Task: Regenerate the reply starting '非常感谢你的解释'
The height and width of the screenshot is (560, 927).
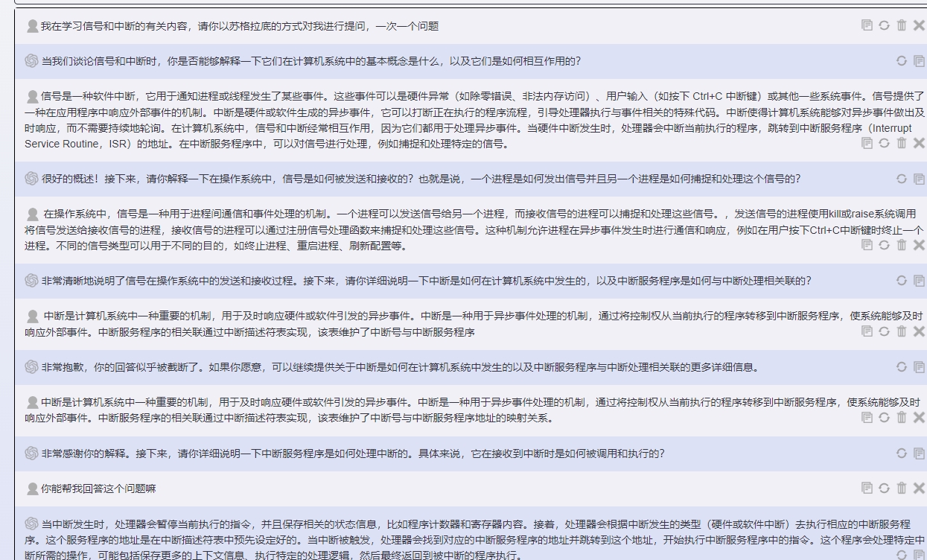Action: click(x=902, y=454)
